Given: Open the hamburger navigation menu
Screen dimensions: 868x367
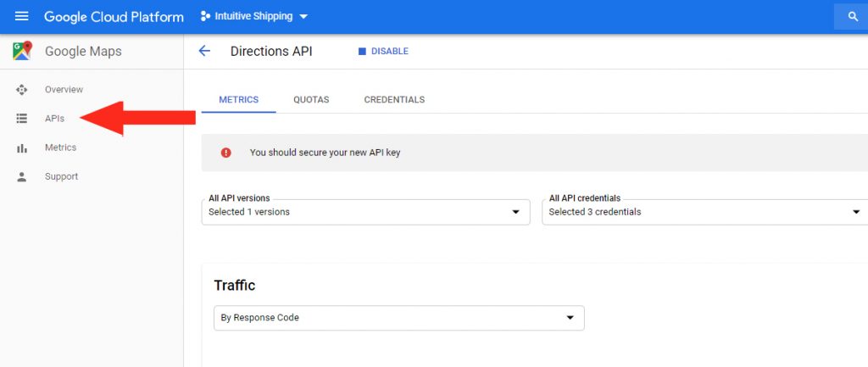Looking at the screenshot, I should pos(21,16).
